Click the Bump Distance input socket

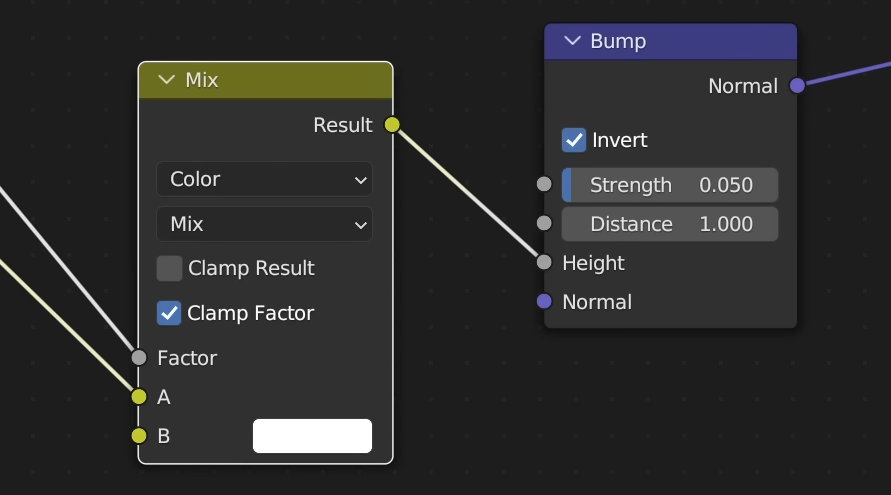point(544,224)
